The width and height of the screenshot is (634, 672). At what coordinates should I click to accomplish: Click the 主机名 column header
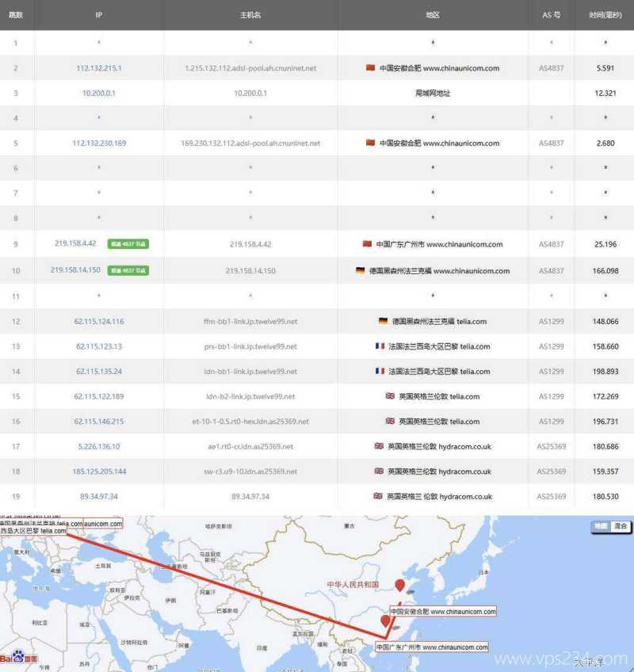[x=250, y=15]
